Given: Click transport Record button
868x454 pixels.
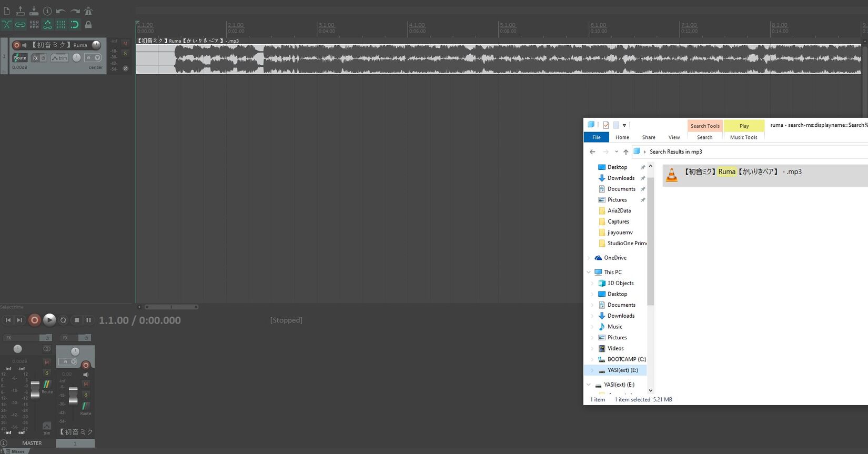Looking at the screenshot, I should pos(35,320).
